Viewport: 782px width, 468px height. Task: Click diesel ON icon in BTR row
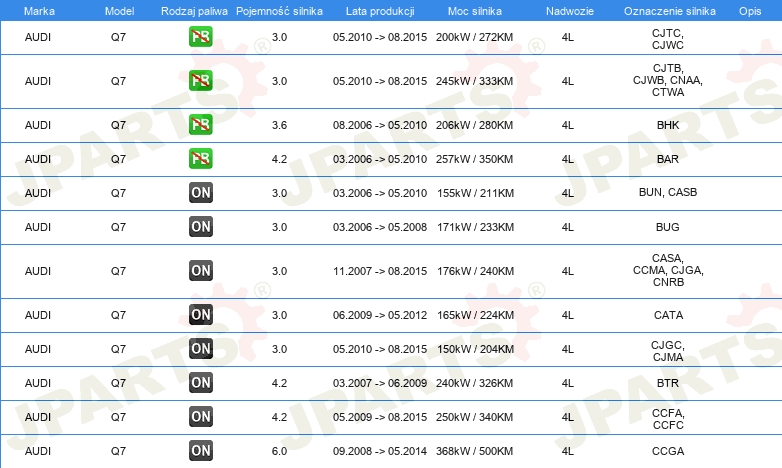(200, 382)
